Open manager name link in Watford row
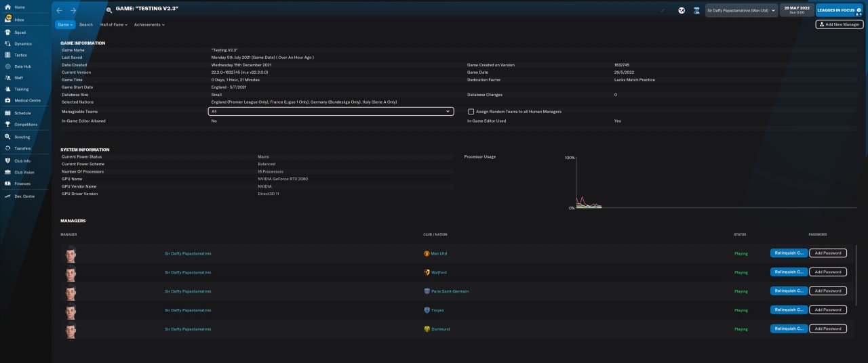868x363 pixels. pyautogui.click(x=188, y=272)
